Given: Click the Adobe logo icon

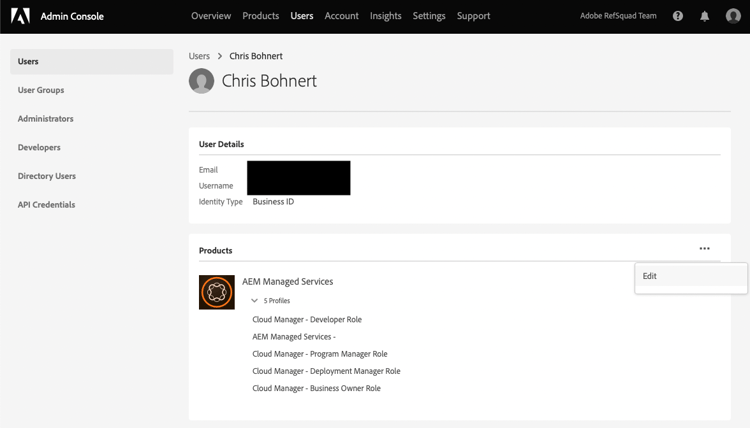Looking at the screenshot, I should [x=20, y=16].
